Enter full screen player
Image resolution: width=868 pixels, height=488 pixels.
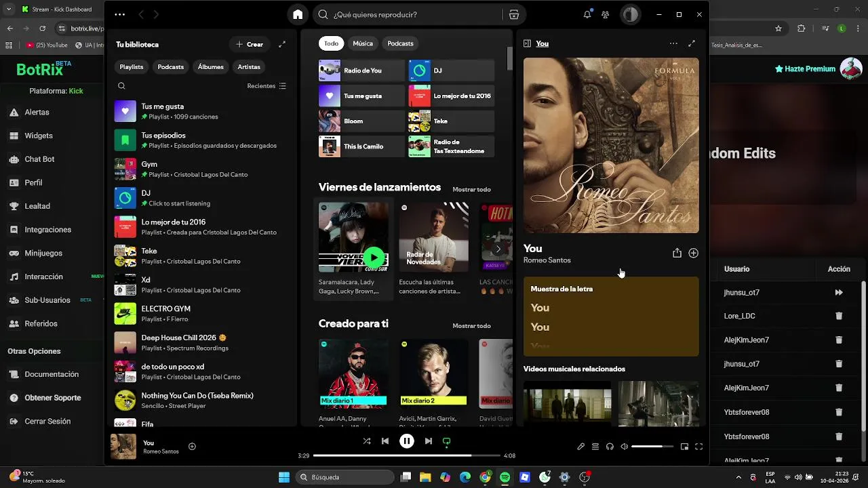pos(699,447)
